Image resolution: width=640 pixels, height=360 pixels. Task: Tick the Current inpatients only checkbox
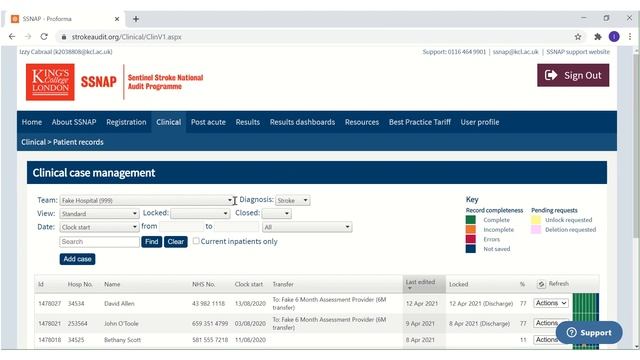[196, 241]
